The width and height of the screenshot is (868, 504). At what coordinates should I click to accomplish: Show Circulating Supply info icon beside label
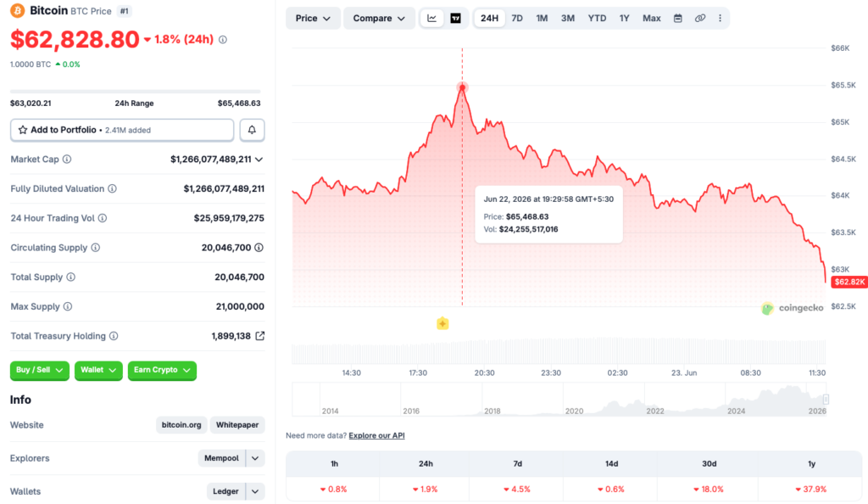(x=96, y=248)
